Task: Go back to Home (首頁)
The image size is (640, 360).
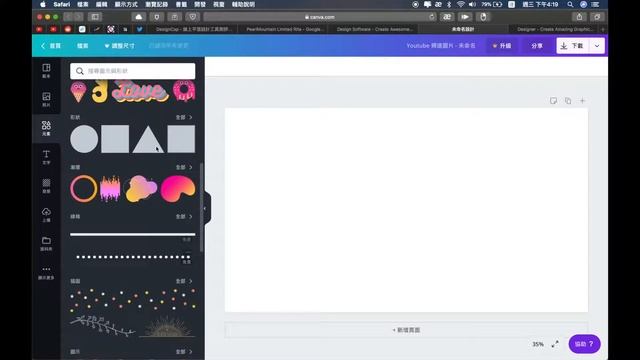Action: tap(51, 46)
